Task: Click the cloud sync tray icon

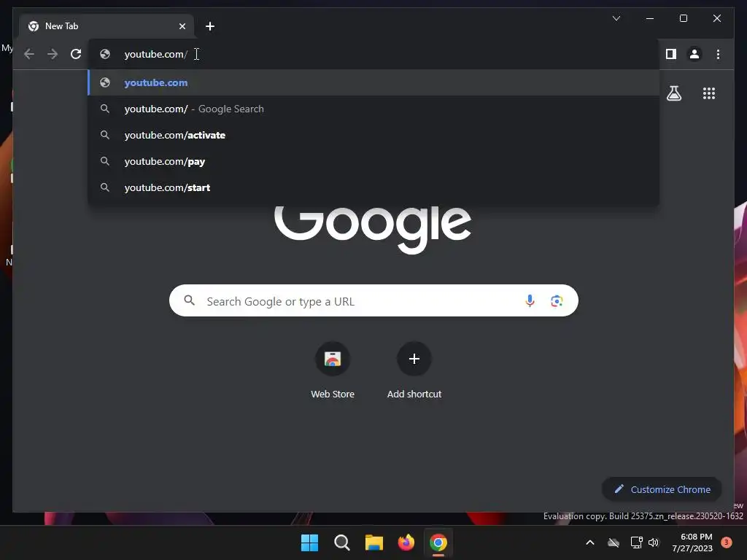Action: 614,542
